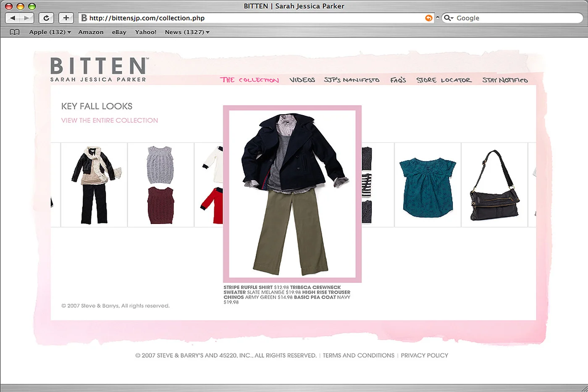Focus the URL address field
Image resolution: width=588 pixels, height=392 pixels.
[x=256, y=18]
